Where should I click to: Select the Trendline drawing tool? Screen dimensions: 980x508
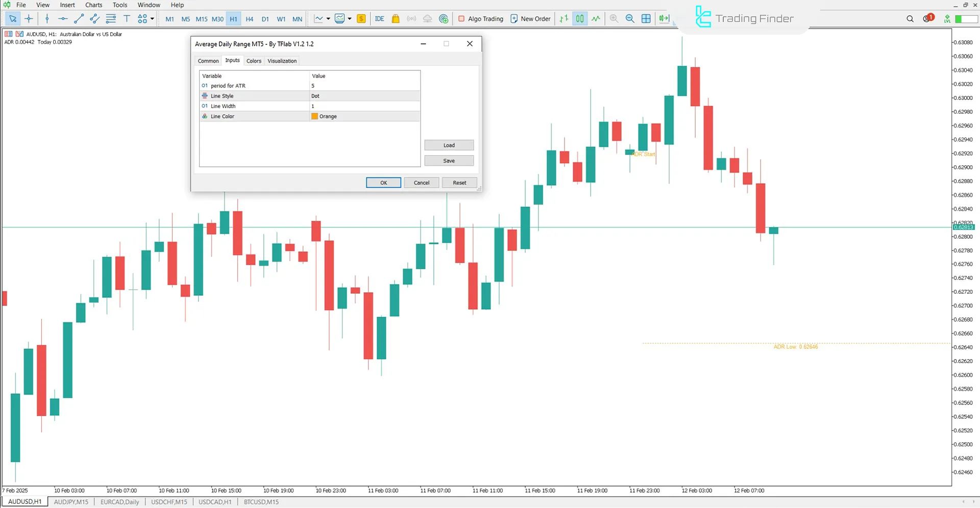coord(79,18)
